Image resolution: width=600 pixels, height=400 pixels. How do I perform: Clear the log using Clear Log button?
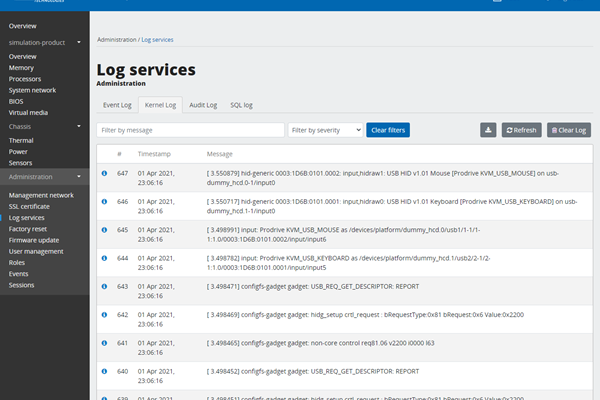pos(569,130)
